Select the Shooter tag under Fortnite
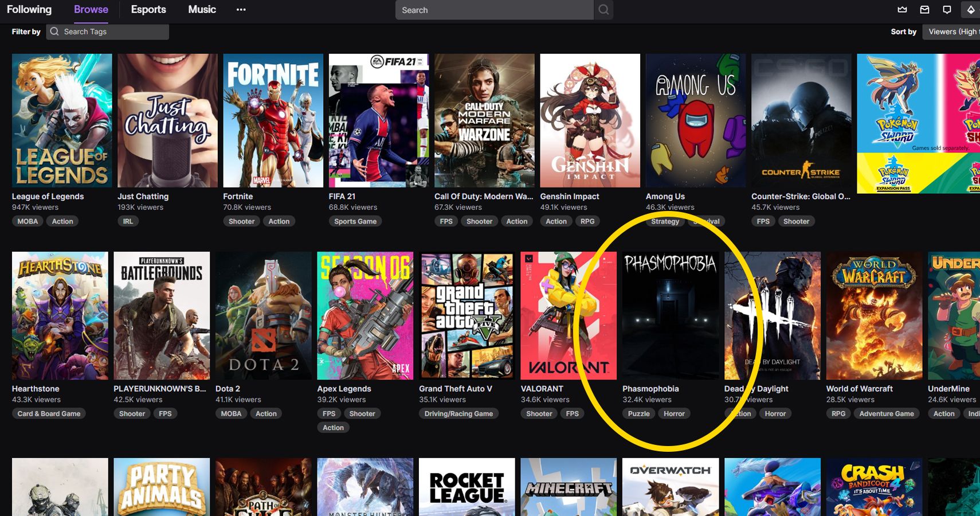The image size is (980, 516). (242, 221)
